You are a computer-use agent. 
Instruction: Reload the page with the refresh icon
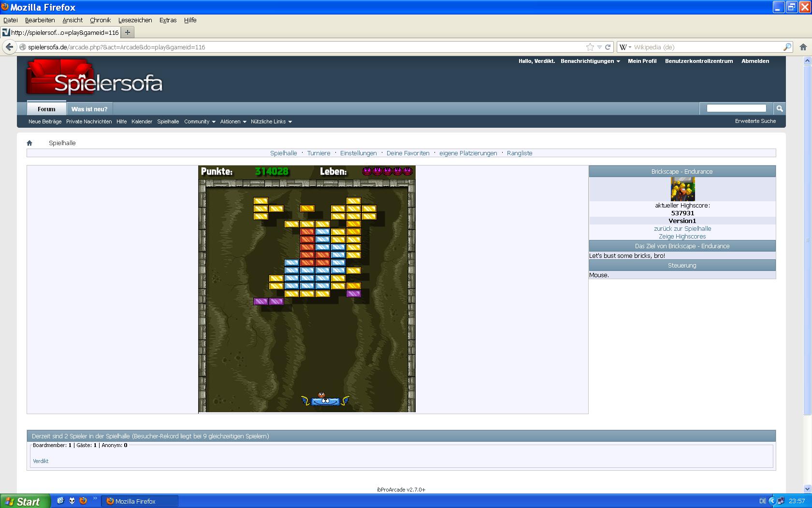[608, 47]
